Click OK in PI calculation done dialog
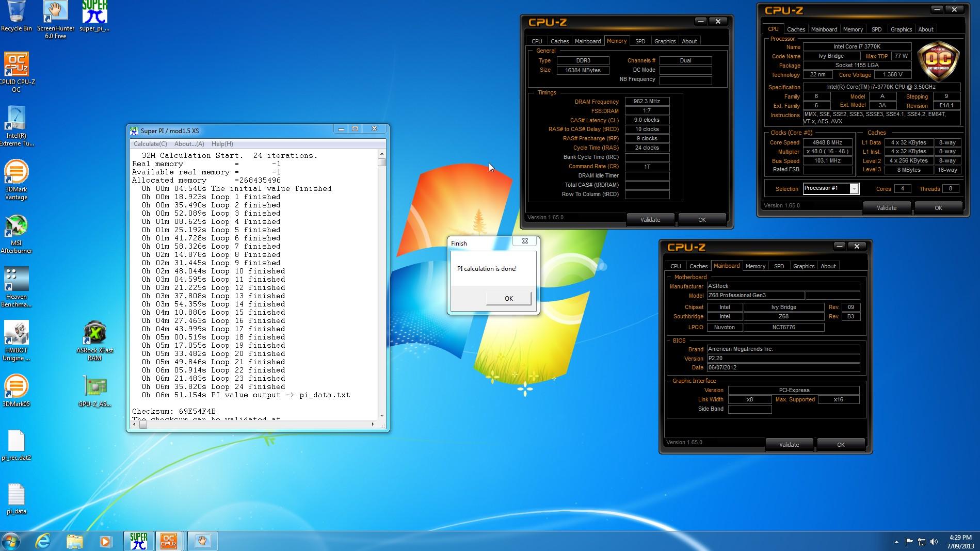Viewport: 980px width, 551px height. pyautogui.click(x=508, y=299)
